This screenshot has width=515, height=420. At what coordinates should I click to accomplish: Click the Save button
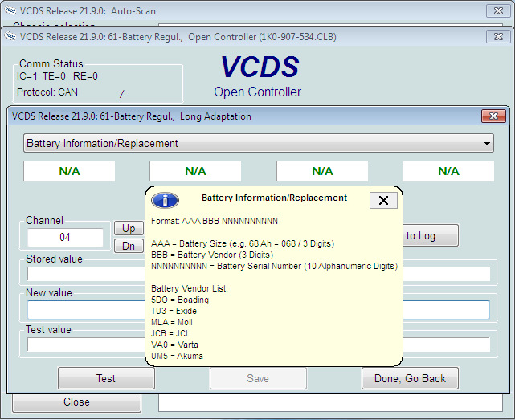tap(258, 378)
